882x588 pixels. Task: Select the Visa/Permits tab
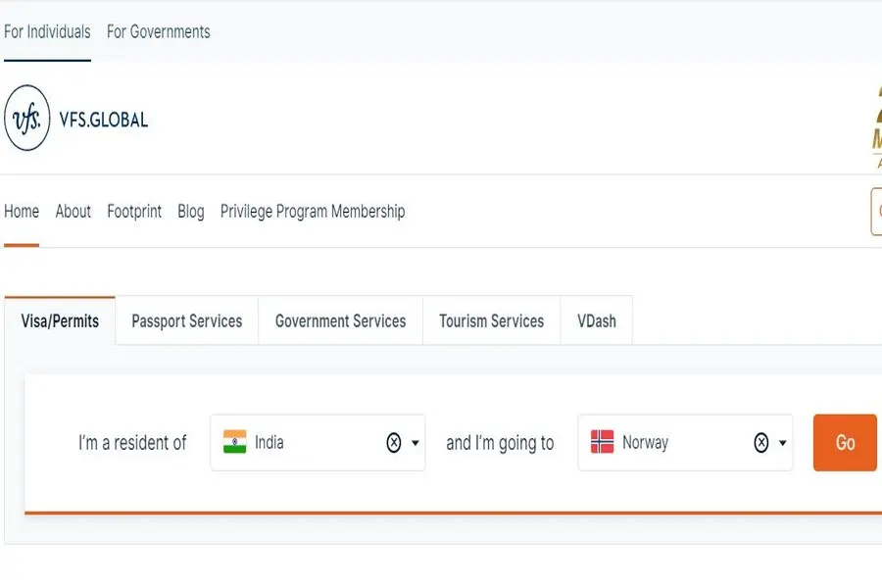pos(60,320)
